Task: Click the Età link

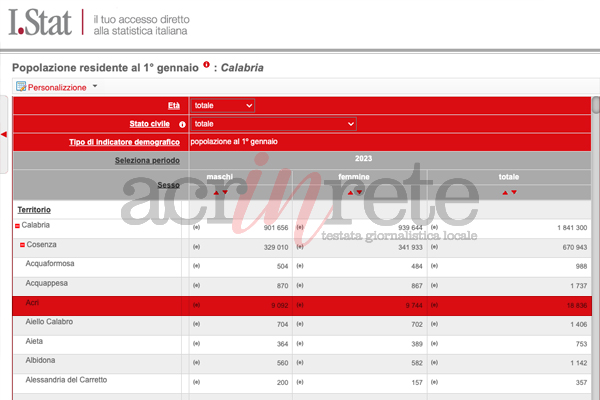Action: 174,105
